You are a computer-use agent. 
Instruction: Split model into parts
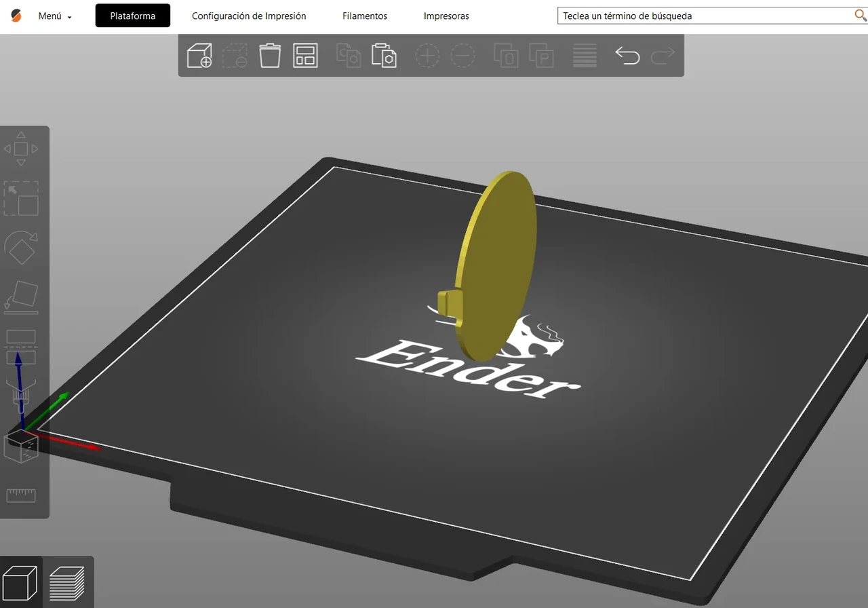pyautogui.click(x=541, y=55)
